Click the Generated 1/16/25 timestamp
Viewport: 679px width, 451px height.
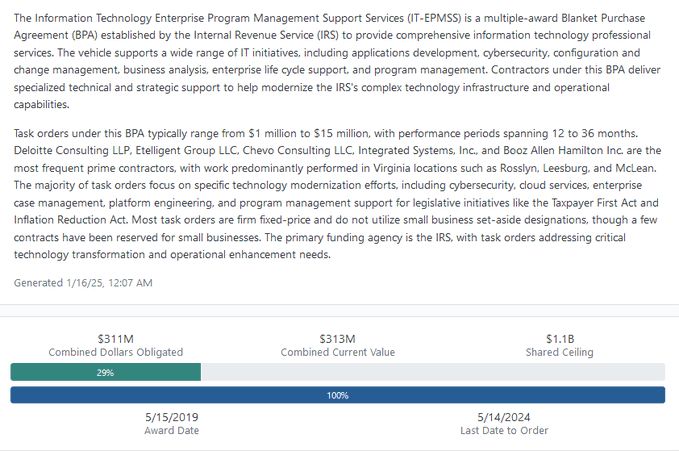[83, 283]
